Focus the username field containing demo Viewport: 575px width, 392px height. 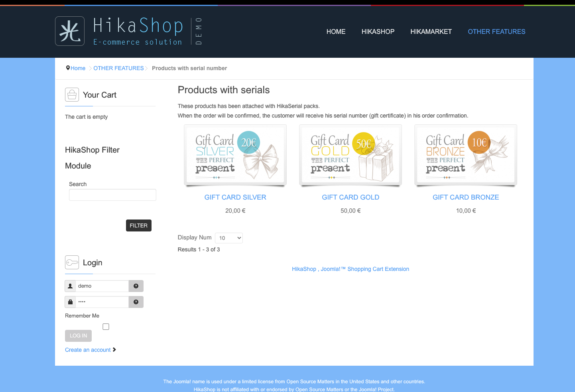(102, 286)
